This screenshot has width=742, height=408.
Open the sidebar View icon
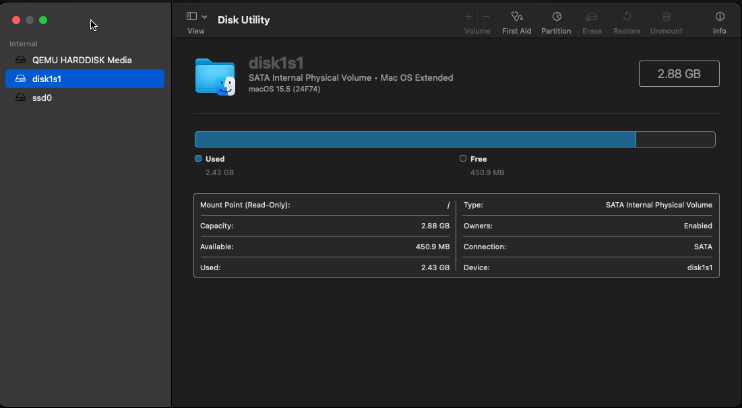click(192, 17)
